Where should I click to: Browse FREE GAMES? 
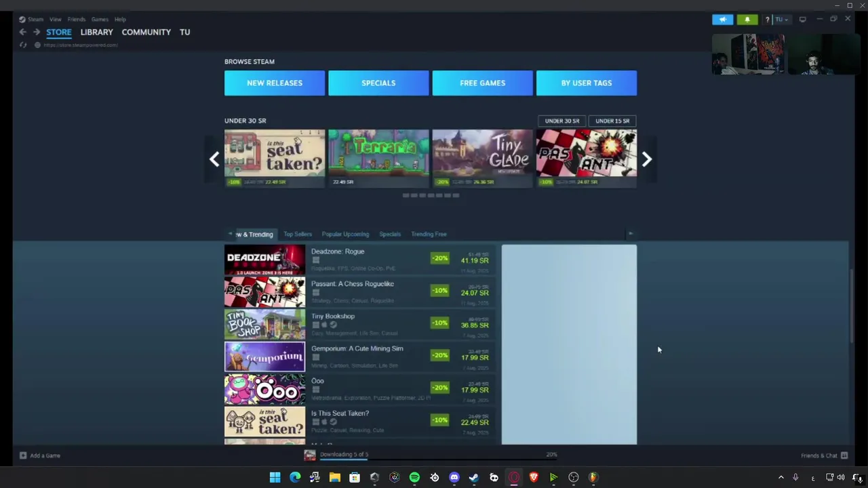tap(482, 83)
